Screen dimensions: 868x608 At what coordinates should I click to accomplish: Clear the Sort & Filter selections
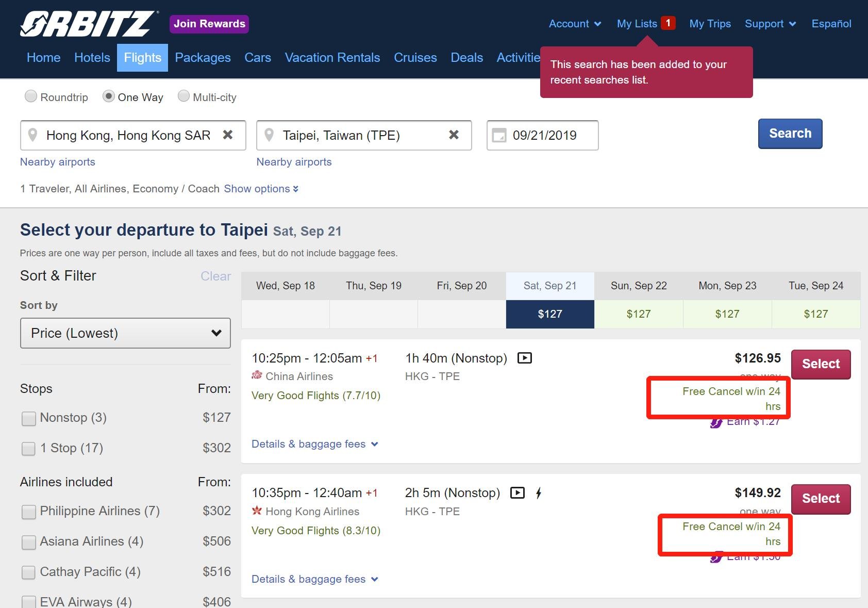215,276
